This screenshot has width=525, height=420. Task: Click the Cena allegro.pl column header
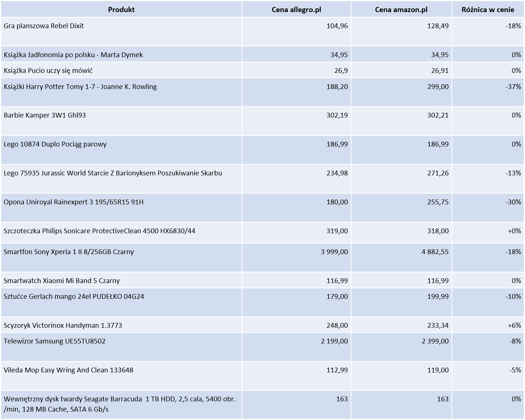pos(296,10)
